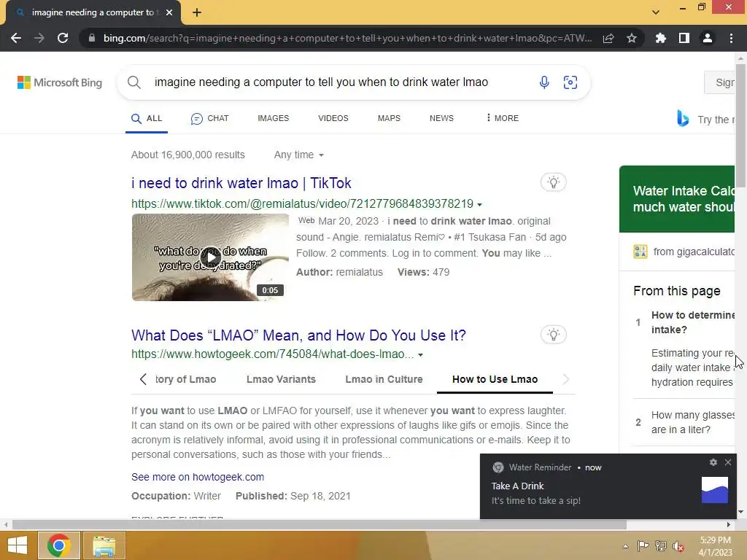Expand TikTok URL dropdown arrow
Screen dimensions: 747x560
coord(480,204)
